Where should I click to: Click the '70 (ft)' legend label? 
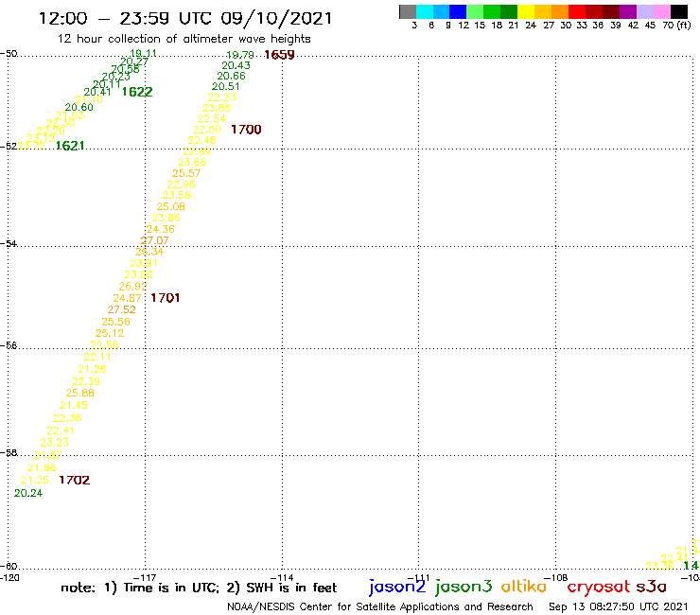(x=676, y=25)
